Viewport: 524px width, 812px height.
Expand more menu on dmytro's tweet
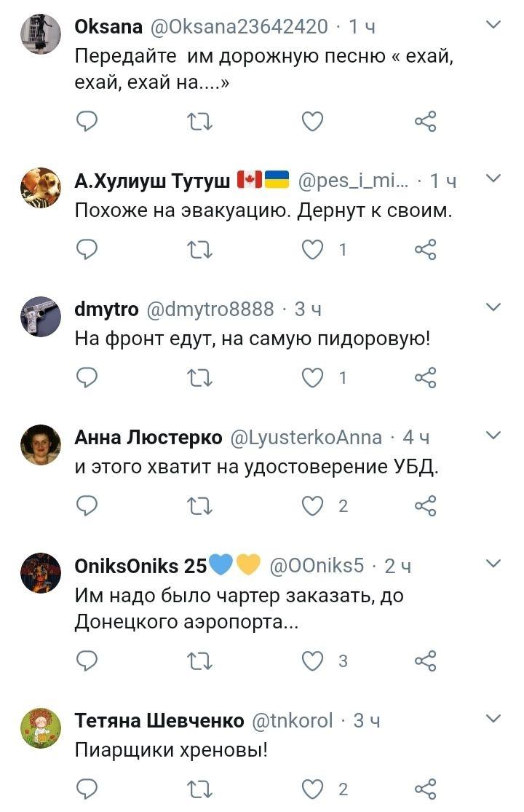click(493, 308)
